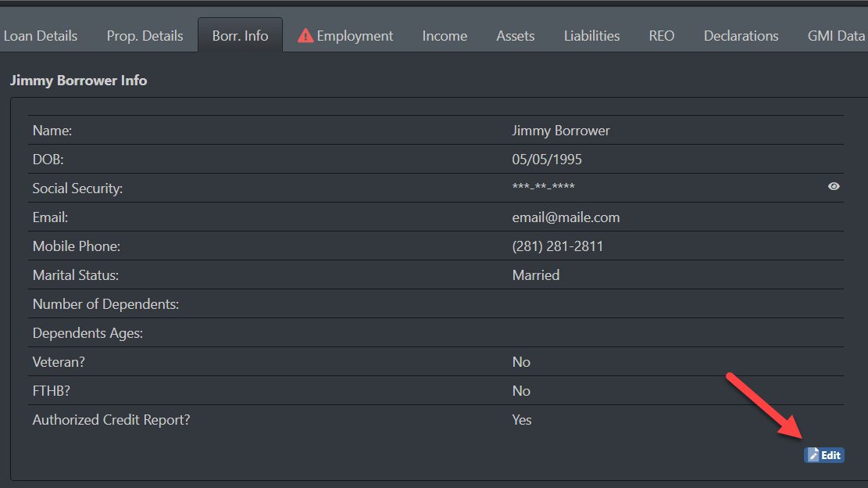Click the Edit button for borrower info
Screen dimensions: 868x488
click(x=823, y=454)
